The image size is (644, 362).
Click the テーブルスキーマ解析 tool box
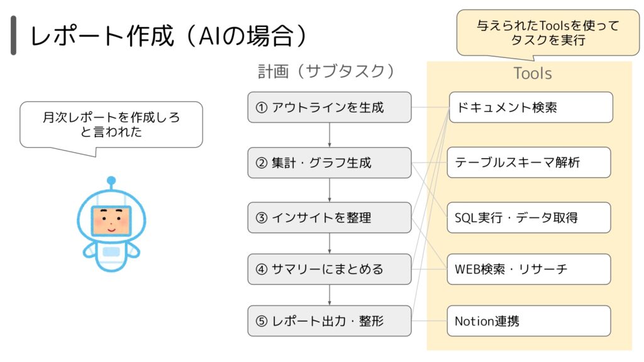[x=529, y=163]
